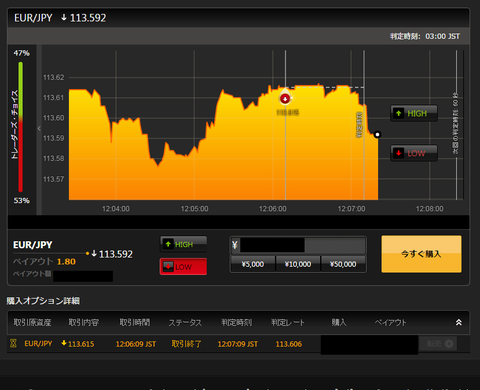The image size is (480, 390).
Task: Collapse the purchased options detail panel
Action: pos(459,322)
